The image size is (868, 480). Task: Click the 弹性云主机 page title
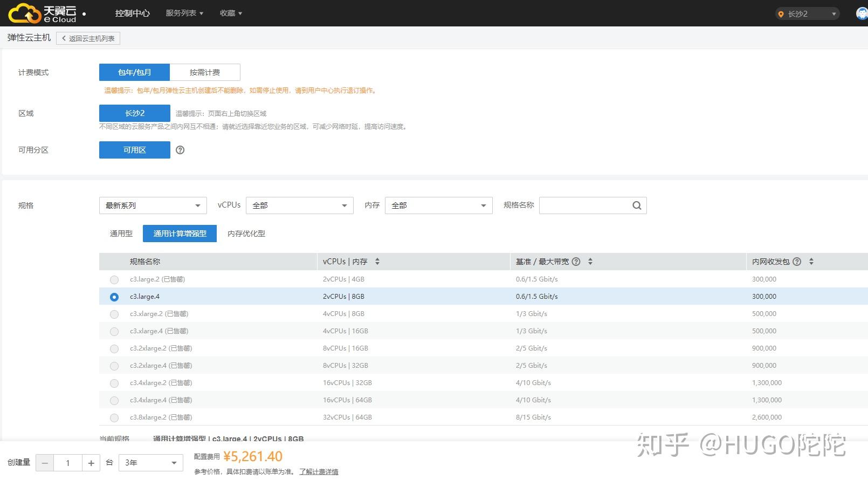click(29, 38)
